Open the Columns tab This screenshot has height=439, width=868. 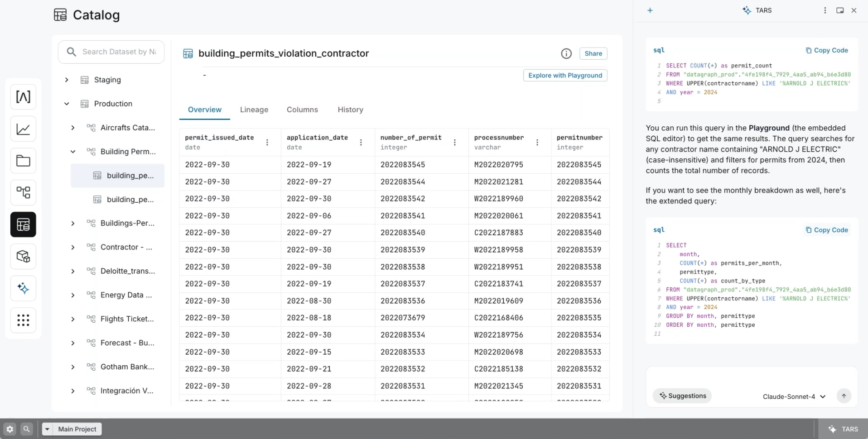[302, 110]
